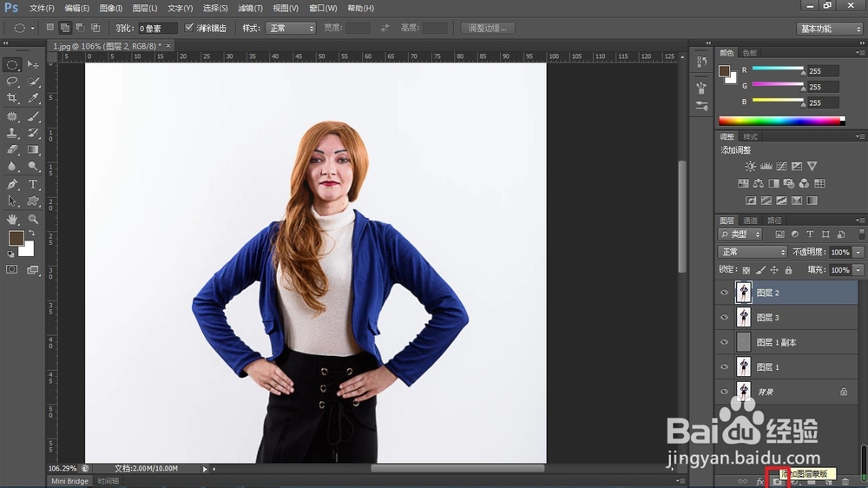Select the Elliptical Marquee tool
The width and height of the screenshot is (868, 488).
11,65
